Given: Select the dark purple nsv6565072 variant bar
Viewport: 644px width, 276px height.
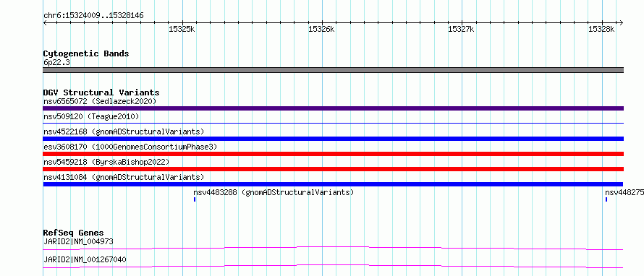Looking at the screenshot, I should coord(333,108).
